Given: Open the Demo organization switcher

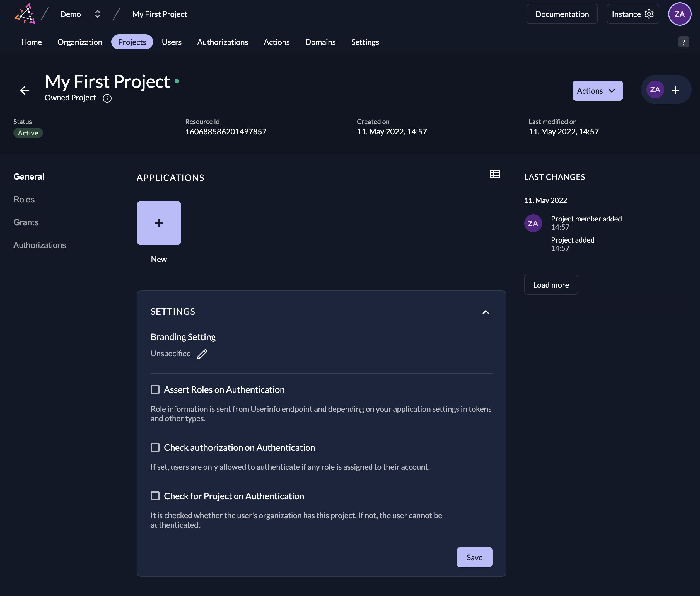Looking at the screenshot, I should pyautogui.click(x=97, y=14).
